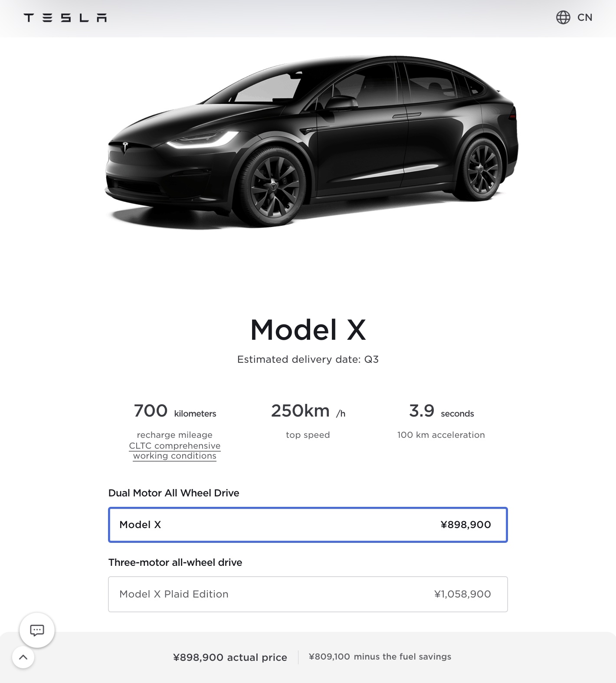This screenshot has height=683, width=616.
Task: Click ¥809,100 minus the fuel savings
Action: coord(380,657)
